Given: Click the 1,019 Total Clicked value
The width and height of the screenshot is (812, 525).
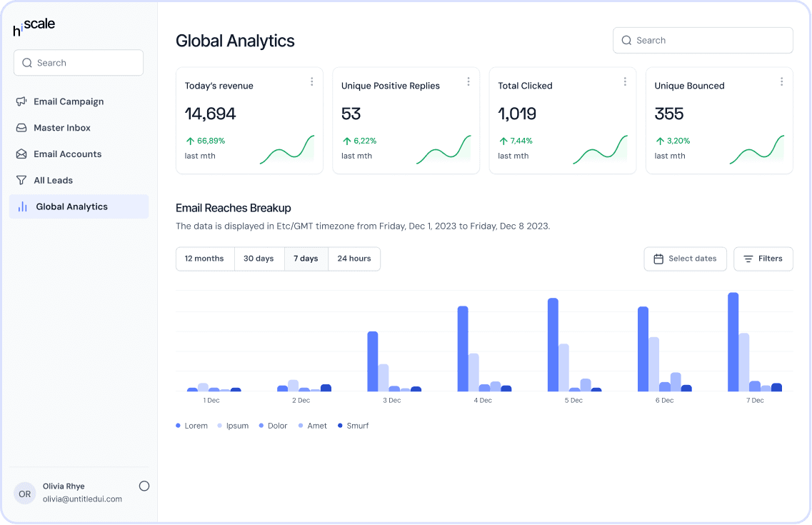Looking at the screenshot, I should tap(517, 114).
